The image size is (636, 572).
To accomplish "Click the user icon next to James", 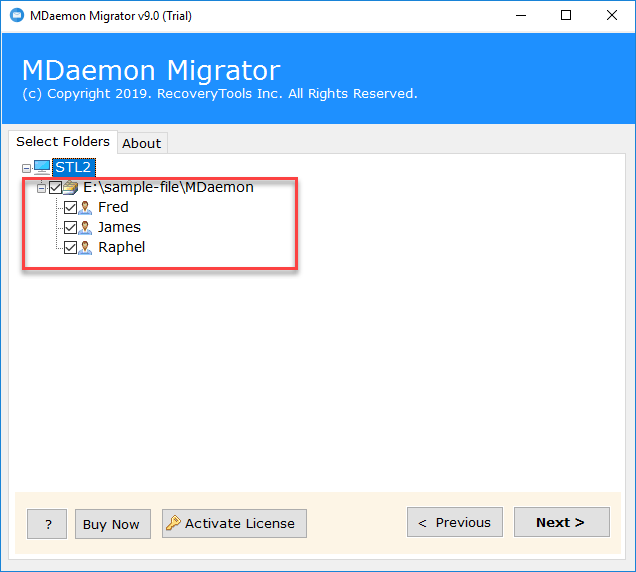I will (x=85, y=227).
